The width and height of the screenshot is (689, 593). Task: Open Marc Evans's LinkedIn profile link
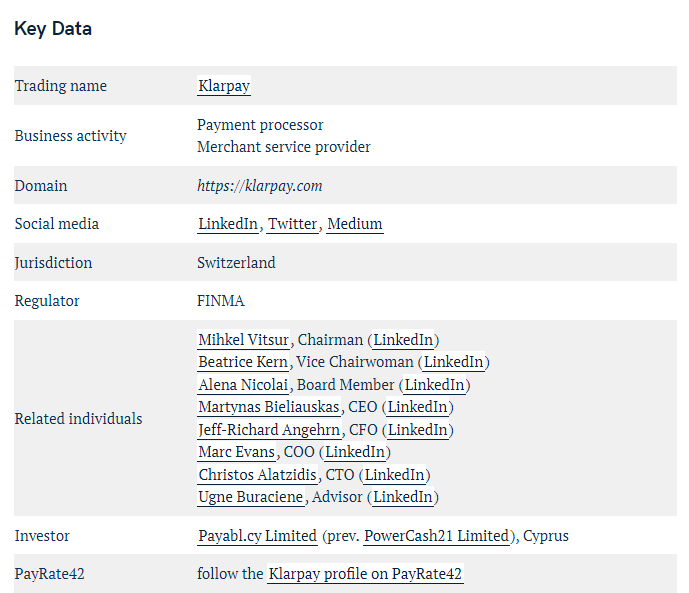(x=355, y=452)
